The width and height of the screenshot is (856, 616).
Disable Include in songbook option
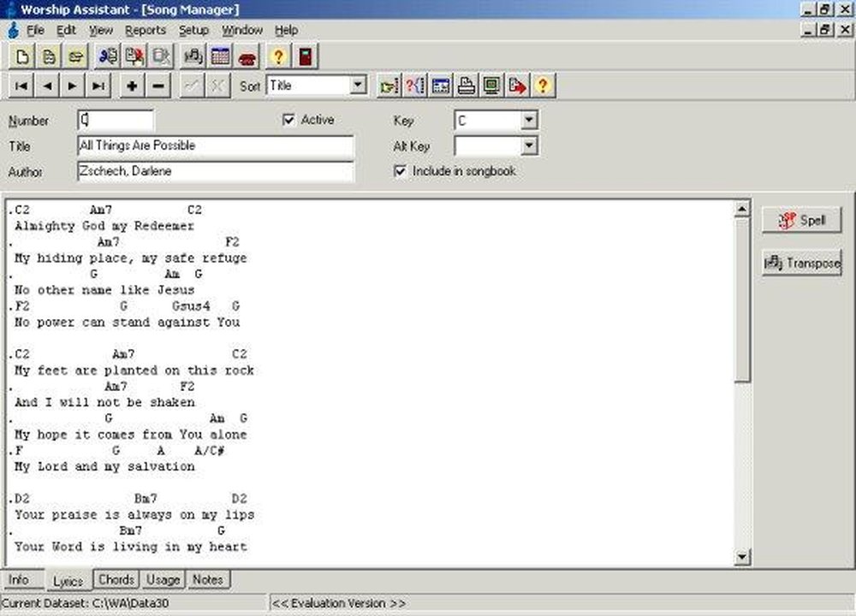400,171
